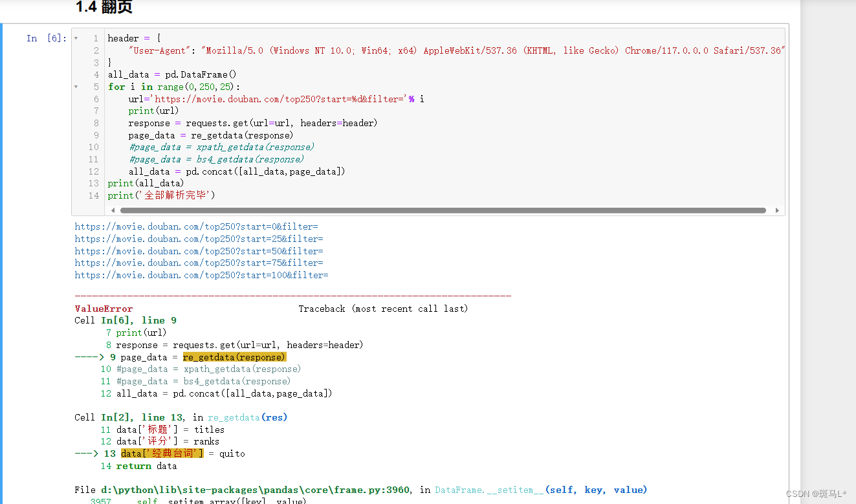Click 'DataFrame.__setitem__(self, key, value)' text
856x504 pixels.
coord(541,490)
